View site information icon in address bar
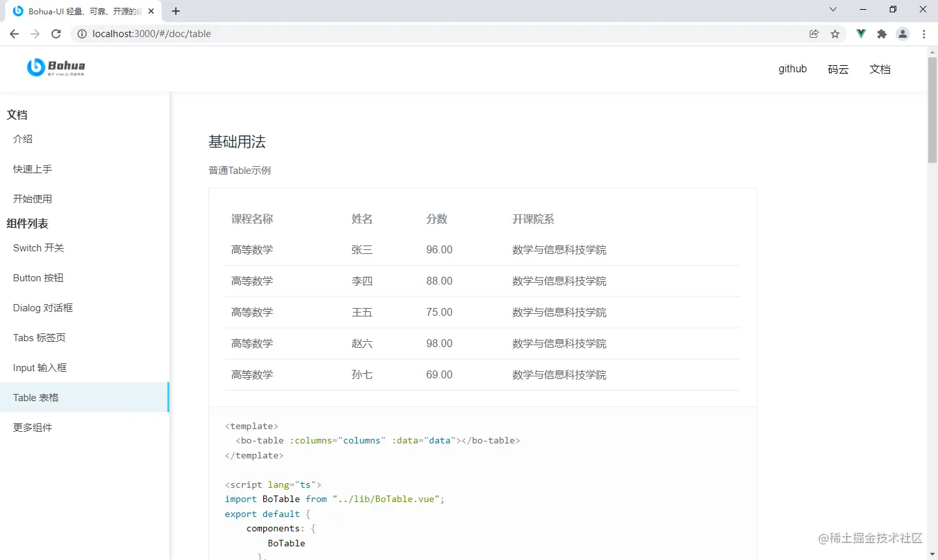 pyautogui.click(x=82, y=34)
